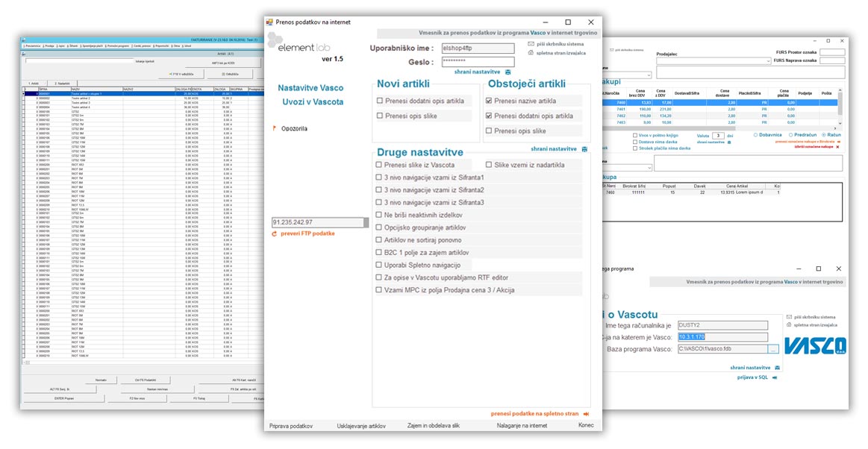The width and height of the screenshot is (868, 449).
Task: Check '3 nivo navigacije vzemi iz Šifranta1'
Action: 378,177
